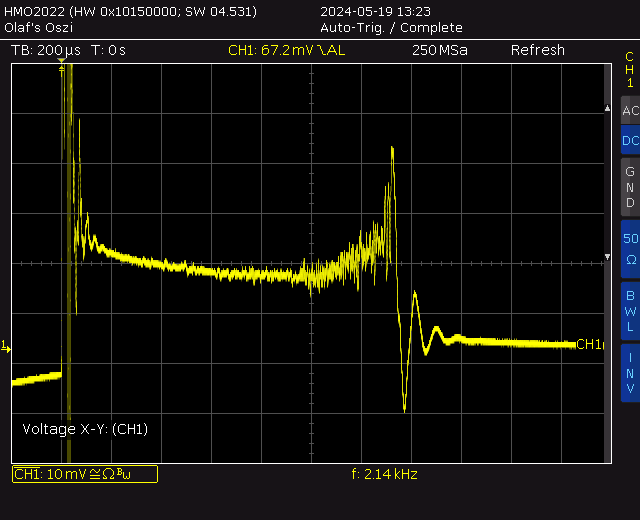Click the Refresh acquisition mode label
640x520 pixels.
pos(537,50)
